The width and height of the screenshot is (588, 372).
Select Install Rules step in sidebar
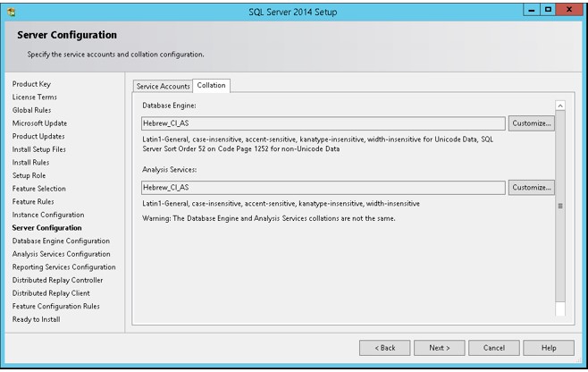pyautogui.click(x=30, y=163)
